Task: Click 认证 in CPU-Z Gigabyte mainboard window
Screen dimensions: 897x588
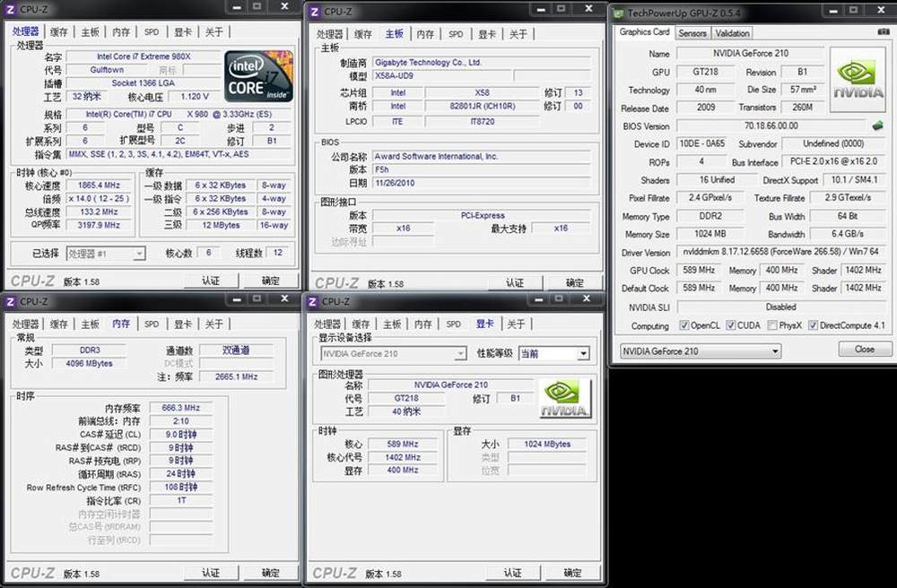Action: (x=515, y=283)
